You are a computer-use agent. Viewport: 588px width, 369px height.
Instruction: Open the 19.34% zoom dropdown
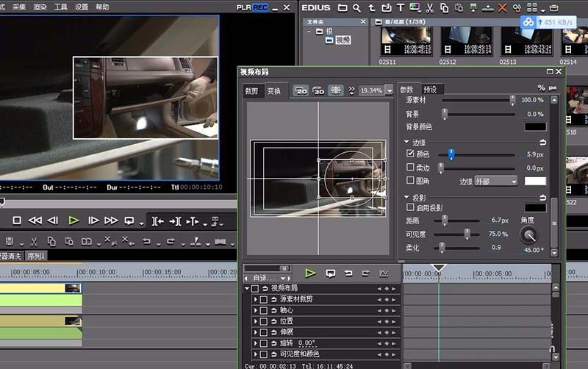[389, 90]
